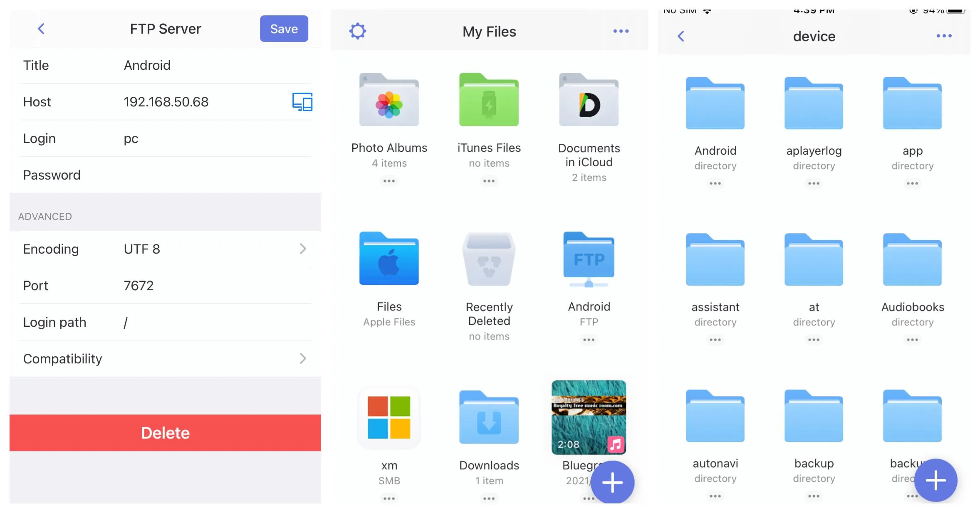The image size is (980, 513).
Task: Open Android FTP connection folder
Action: point(589,259)
